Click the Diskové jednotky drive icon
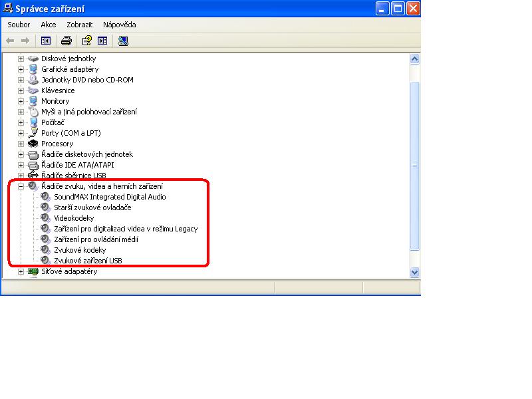Image resolution: width=532 pixels, height=399 pixels. point(33,59)
